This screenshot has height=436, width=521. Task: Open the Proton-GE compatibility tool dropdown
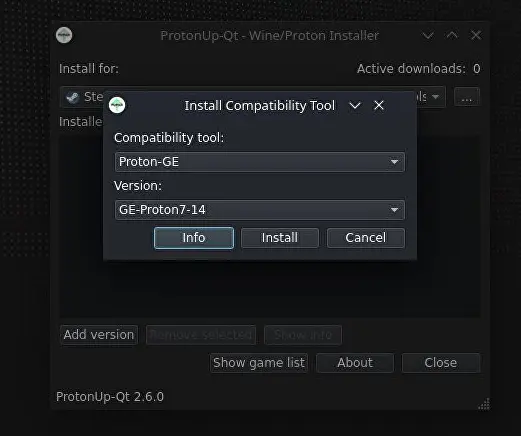point(260,162)
